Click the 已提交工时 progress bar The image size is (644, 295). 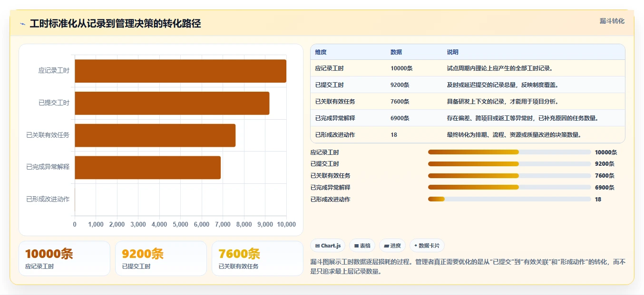(509, 164)
